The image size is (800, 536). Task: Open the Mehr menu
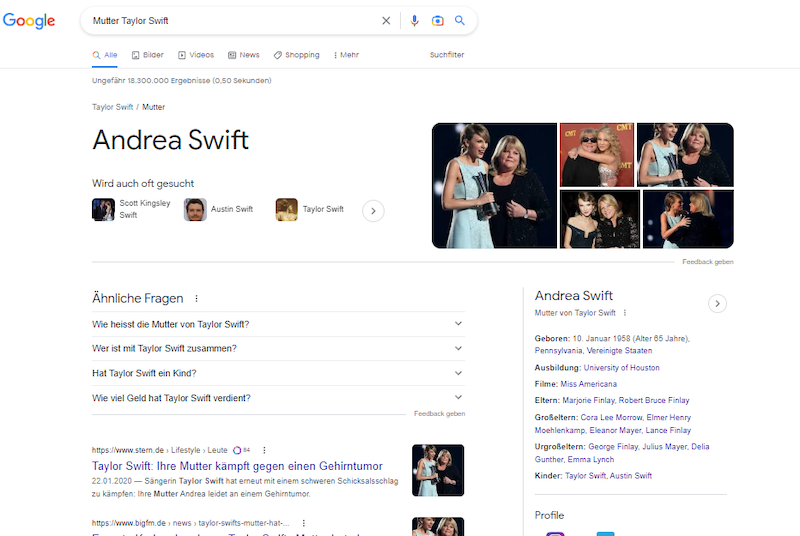[x=346, y=55]
